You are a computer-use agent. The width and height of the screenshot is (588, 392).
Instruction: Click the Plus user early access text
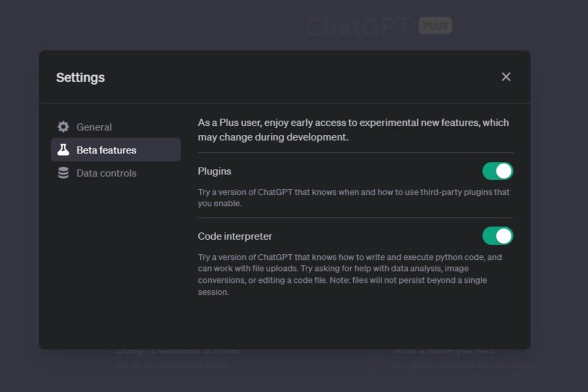[x=353, y=130]
